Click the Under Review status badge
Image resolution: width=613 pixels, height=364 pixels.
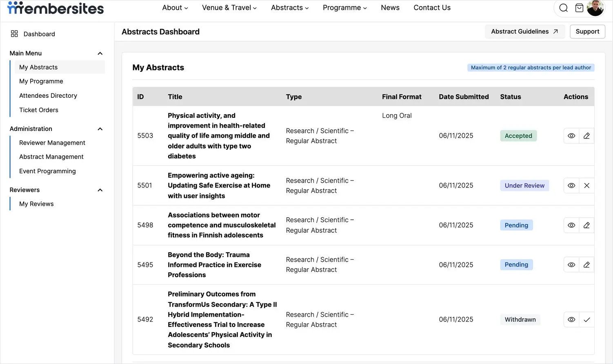pyautogui.click(x=524, y=185)
